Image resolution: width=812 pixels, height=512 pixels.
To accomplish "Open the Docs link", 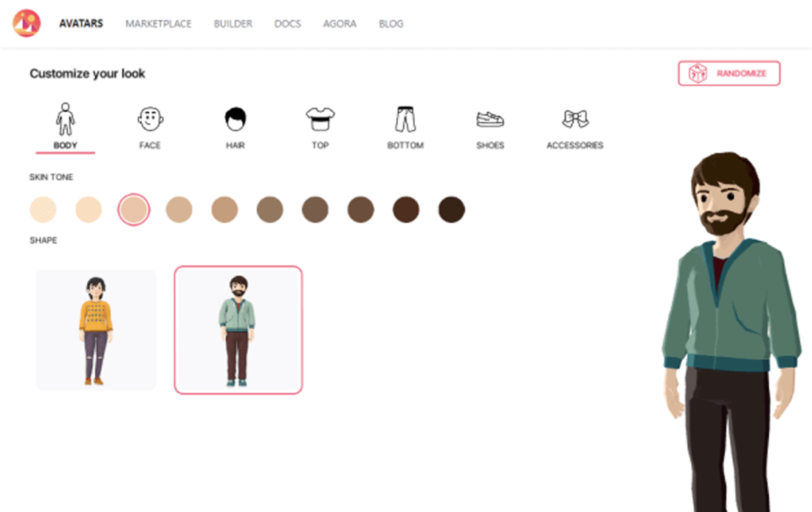I will pos(287,24).
